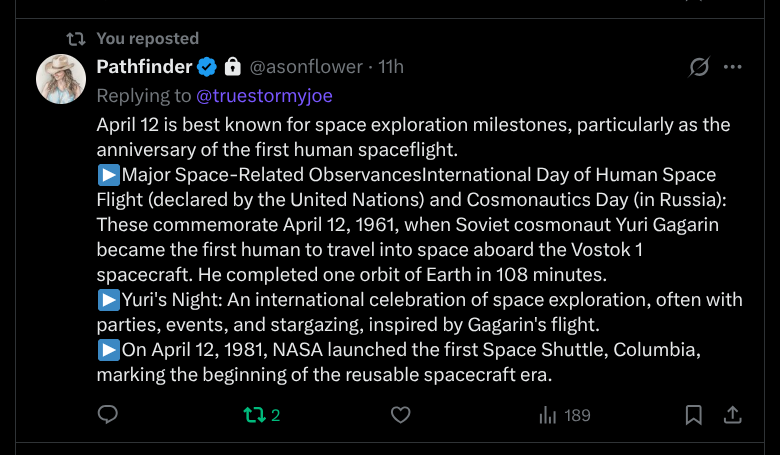The height and width of the screenshot is (455, 780).
Task: Visit the @asonflower handle
Action: pos(304,67)
